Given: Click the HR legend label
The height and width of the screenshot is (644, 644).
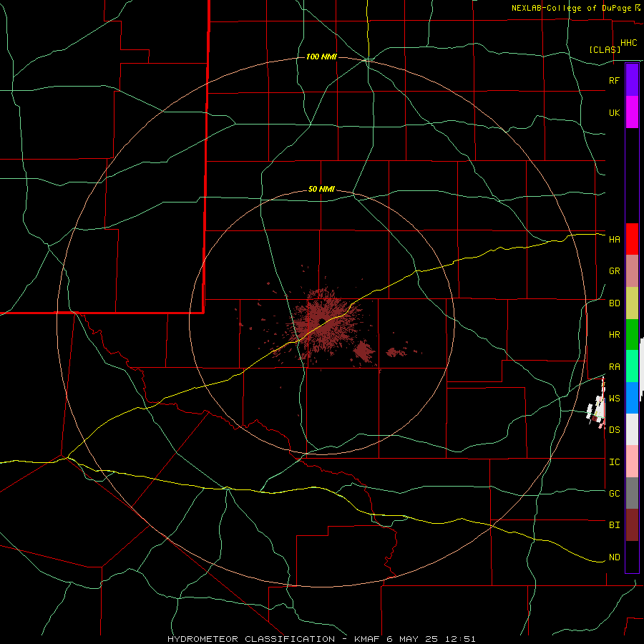Looking at the screenshot, I should tap(614, 335).
